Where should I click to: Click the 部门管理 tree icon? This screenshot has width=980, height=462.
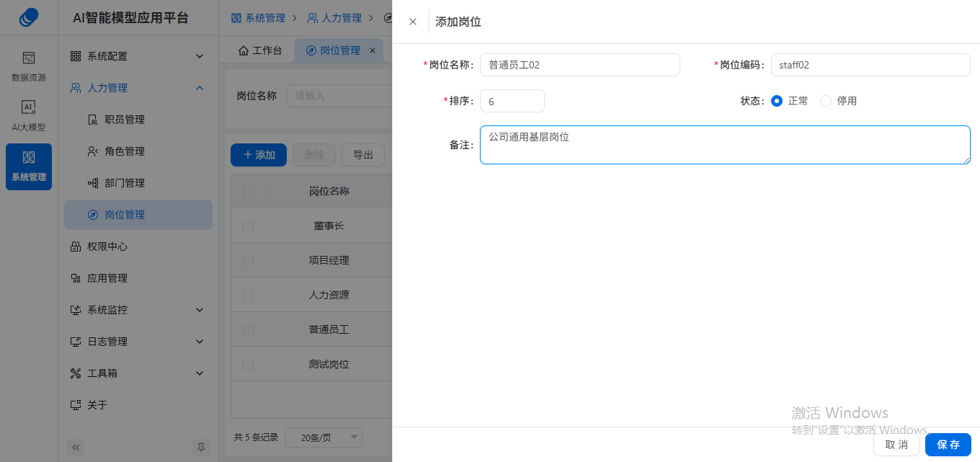(92, 183)
